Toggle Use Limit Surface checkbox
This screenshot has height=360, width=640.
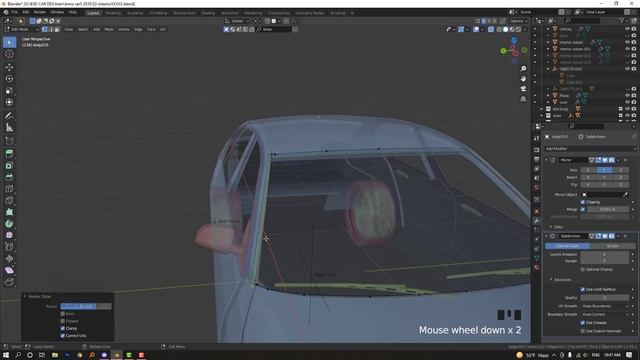point(582,289)
